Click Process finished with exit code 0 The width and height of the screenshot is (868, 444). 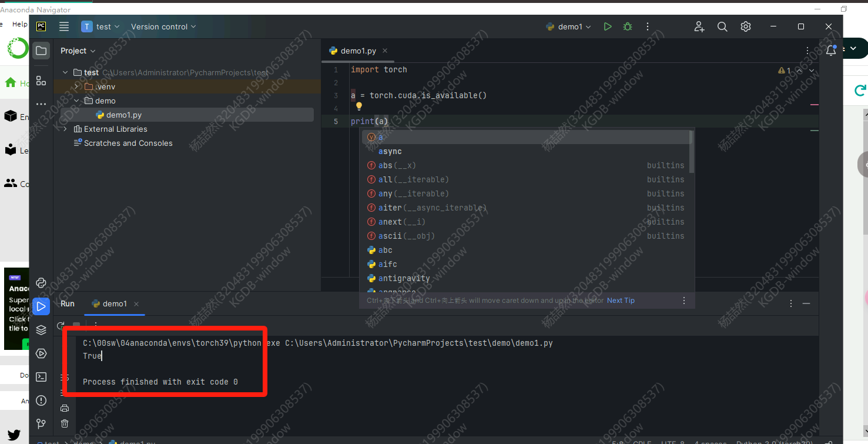tap(160, 382)
